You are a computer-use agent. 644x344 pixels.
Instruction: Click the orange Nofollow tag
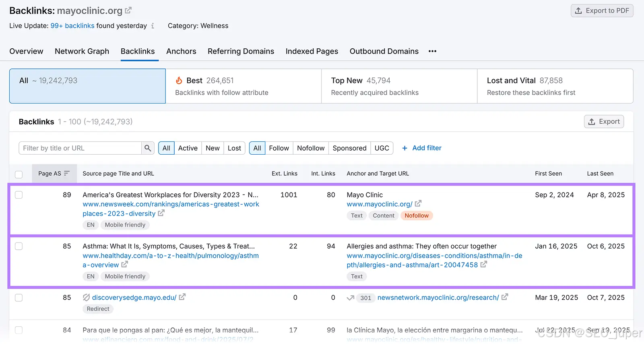(417, 216)
